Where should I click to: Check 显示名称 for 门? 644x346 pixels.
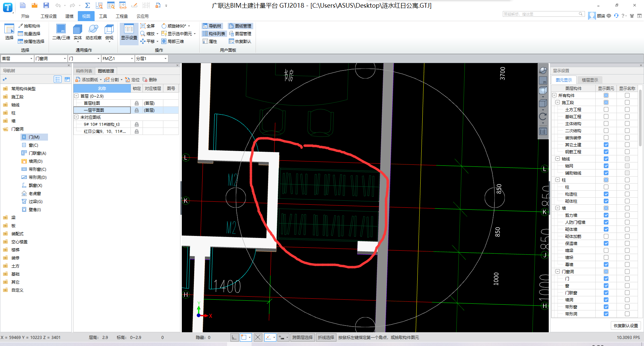point(627,279)
